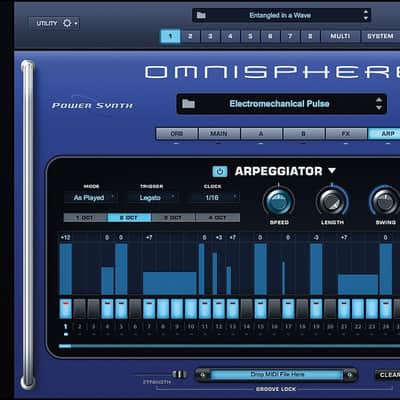The height and width of the screenshot is (400, 400).
Task: Select part 3 button
Action: (210, 36)
